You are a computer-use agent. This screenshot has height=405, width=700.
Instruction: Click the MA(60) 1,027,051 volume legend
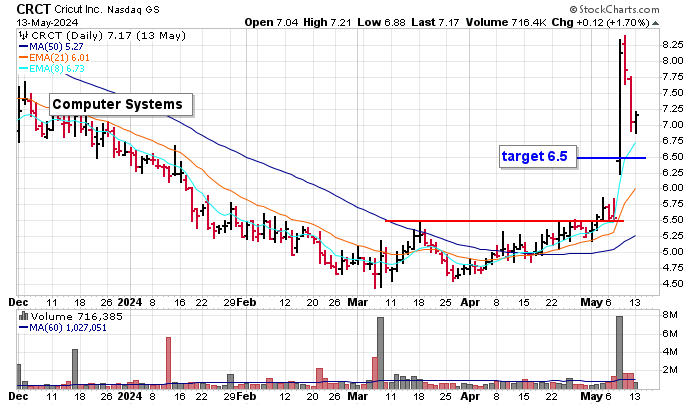(62, 328)
